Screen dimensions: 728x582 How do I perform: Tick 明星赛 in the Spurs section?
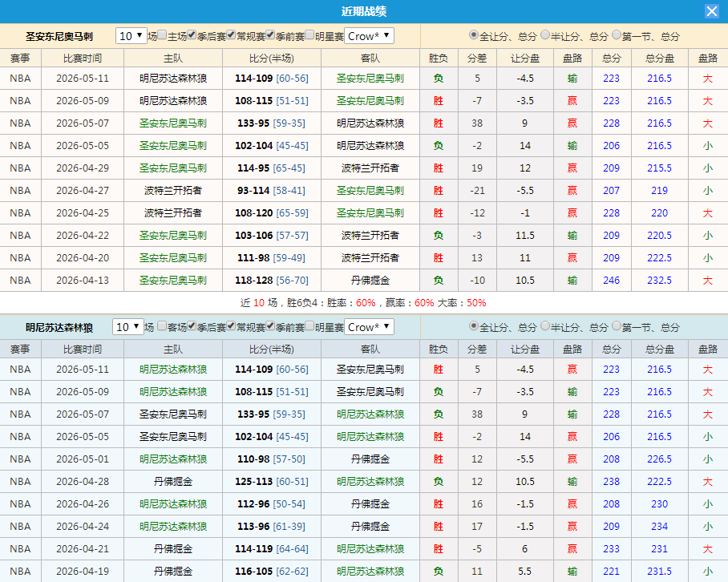[309, 34]
